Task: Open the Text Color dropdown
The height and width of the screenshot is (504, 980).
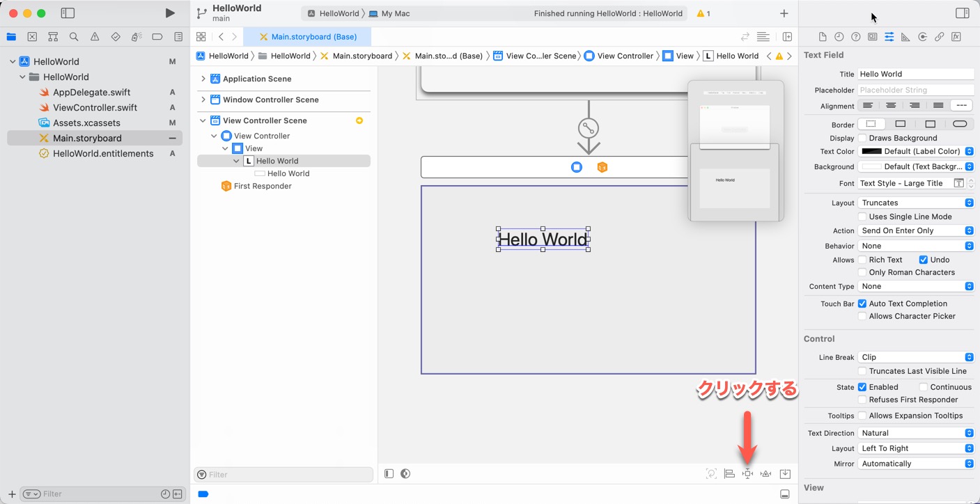Action: (x=969, y=151)
